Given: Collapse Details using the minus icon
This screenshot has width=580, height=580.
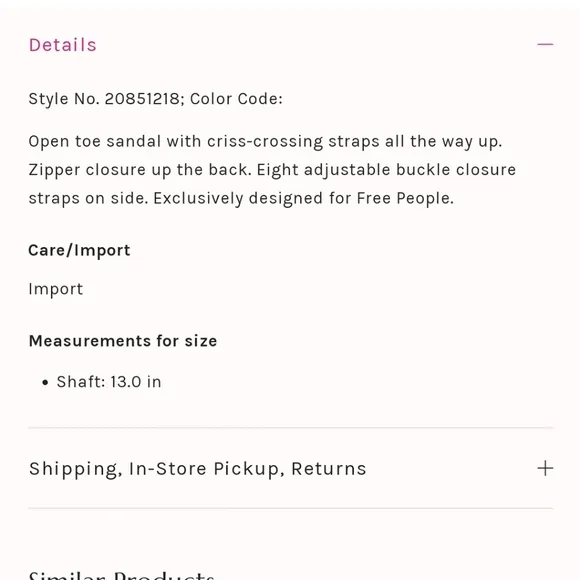Looking at the screenshot, I should [545, 45].
